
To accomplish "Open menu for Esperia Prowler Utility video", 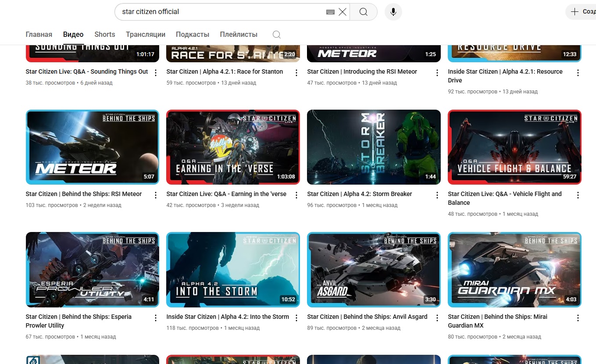I will pyautogui.click(x=156, y=318).
